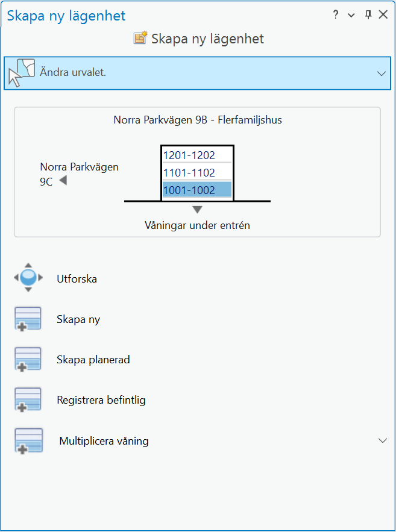Image resolution: width=396 pixels, height=532 pixels.
Task: Expand the Ändra urvalet dropdown chevron
Action: click(x=381, y=74)
